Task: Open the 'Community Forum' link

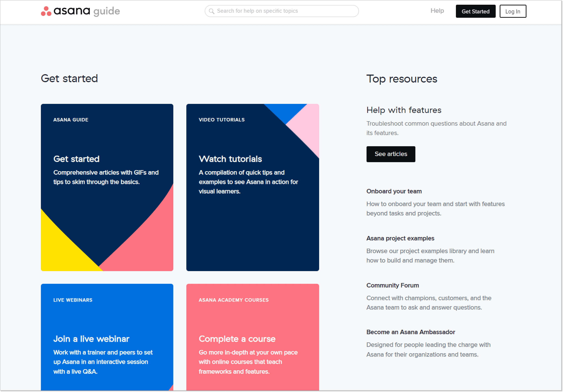Action: (x=393, y=285)
